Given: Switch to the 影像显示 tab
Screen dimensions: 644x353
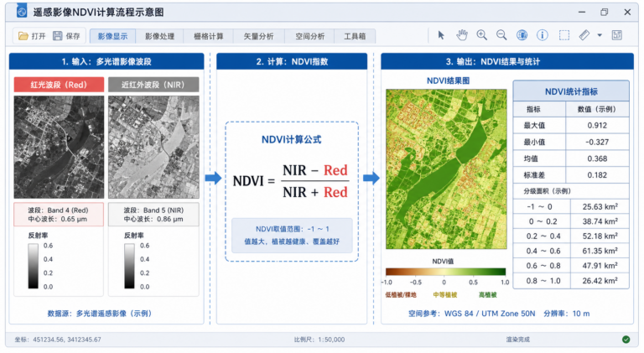Looking at the screenshot, I should (x=112, y=36).
